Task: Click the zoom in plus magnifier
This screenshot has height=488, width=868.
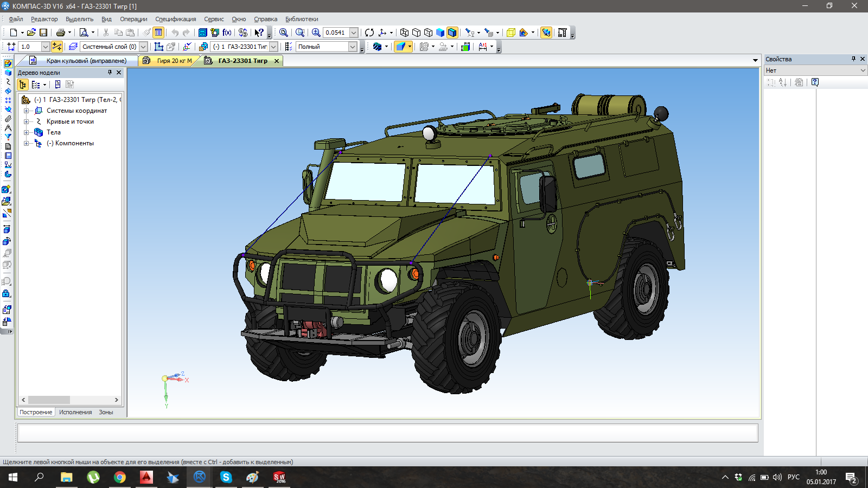Action: (x=316, y=33)
